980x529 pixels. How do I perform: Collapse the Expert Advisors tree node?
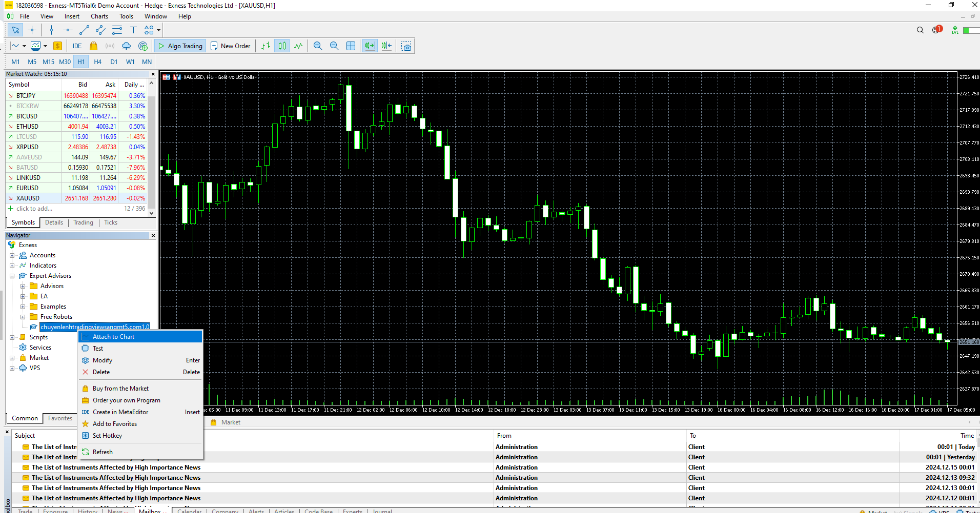pyautogui.click(x=12, y=276)
